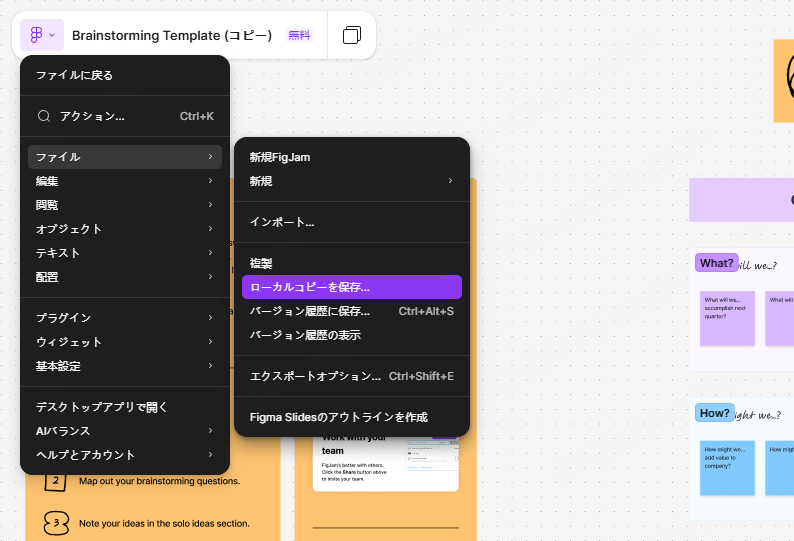Open the Figma logo main menu button
Image resolution: width=794 pixels, height=541 pixels.
[x=42, y=35]
